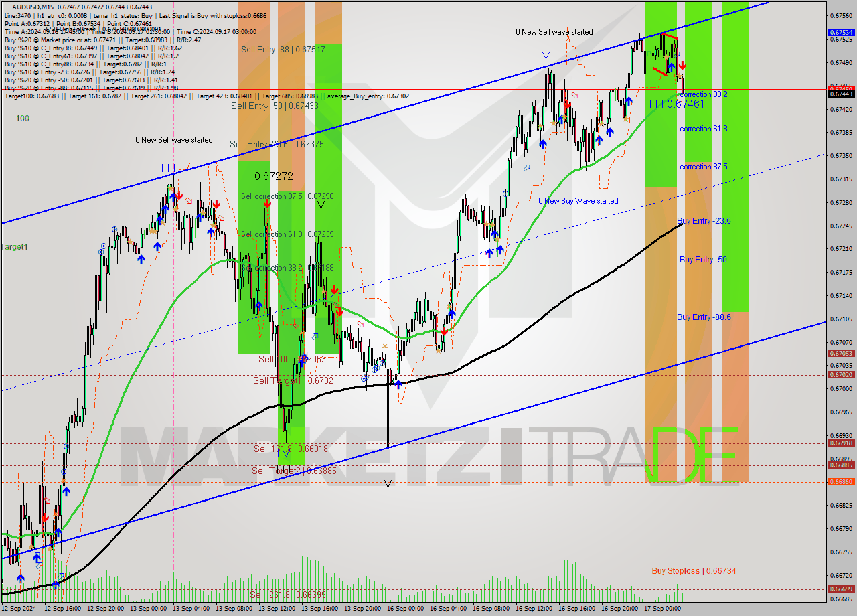This screenshot has height=616, width=857.
Task: Click the '16 Sep 08:00' time axis label
Action: [x=491, y=609]
